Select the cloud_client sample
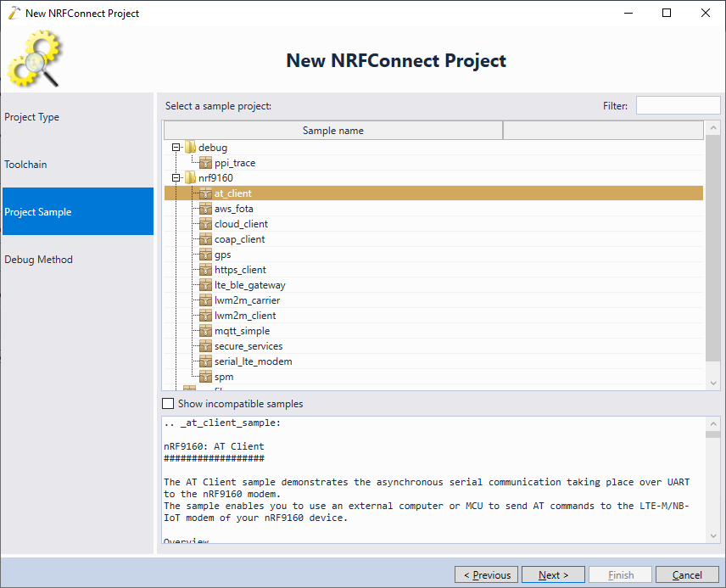The height and width of the screenshot is (588, 726). pos(241,224)
